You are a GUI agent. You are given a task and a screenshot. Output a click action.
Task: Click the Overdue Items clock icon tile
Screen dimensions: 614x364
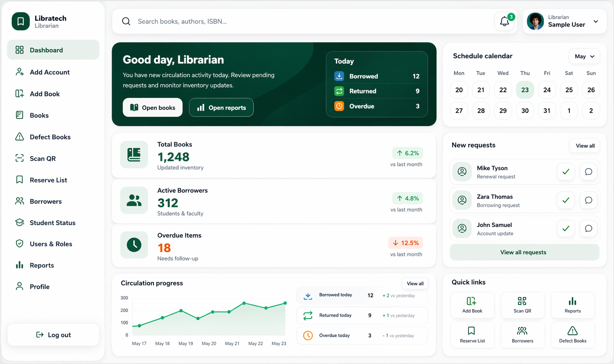pyautogui.click(x=134, y=245)
